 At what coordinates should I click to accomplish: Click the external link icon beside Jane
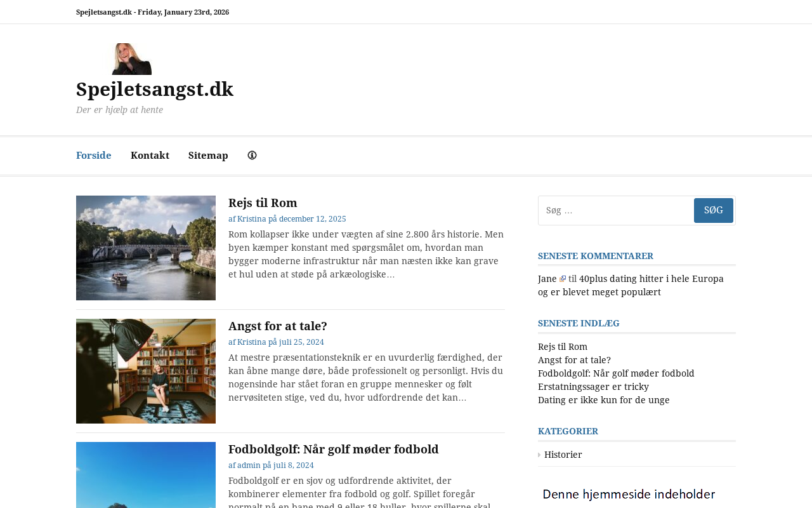(x=563, y=279)
